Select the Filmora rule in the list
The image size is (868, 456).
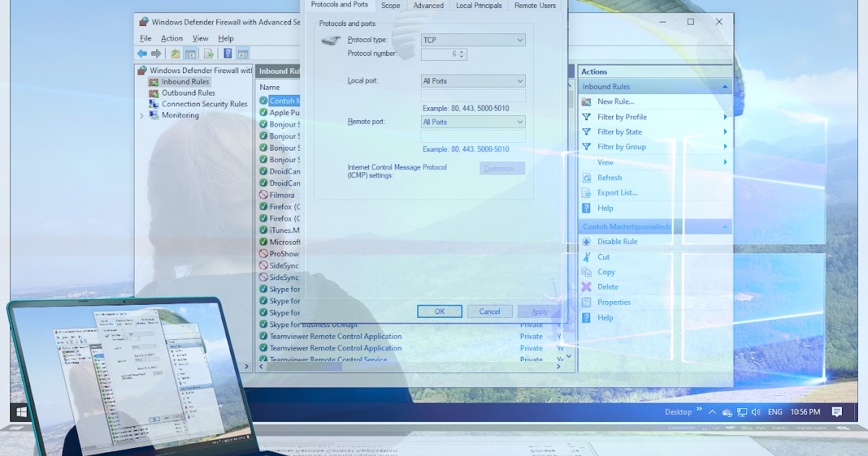[281, 195]
